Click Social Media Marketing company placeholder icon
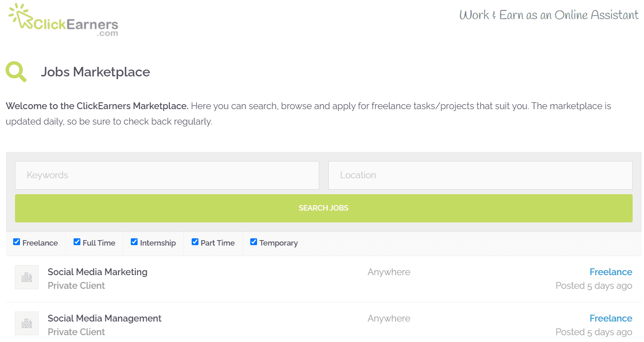 coord(27,277)
